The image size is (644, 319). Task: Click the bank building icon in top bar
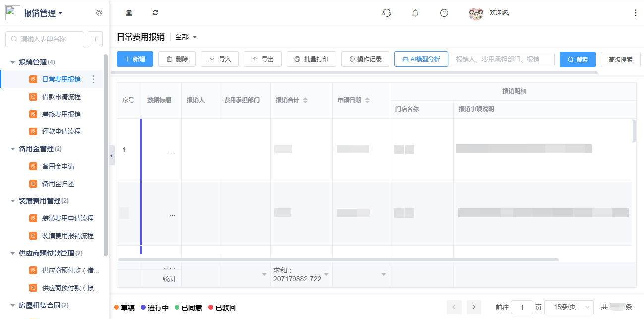[129, 13]
